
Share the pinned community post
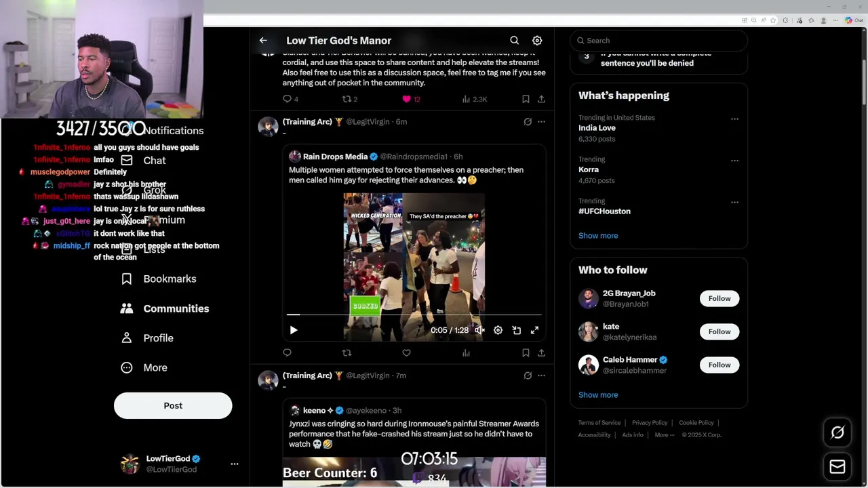541,99
